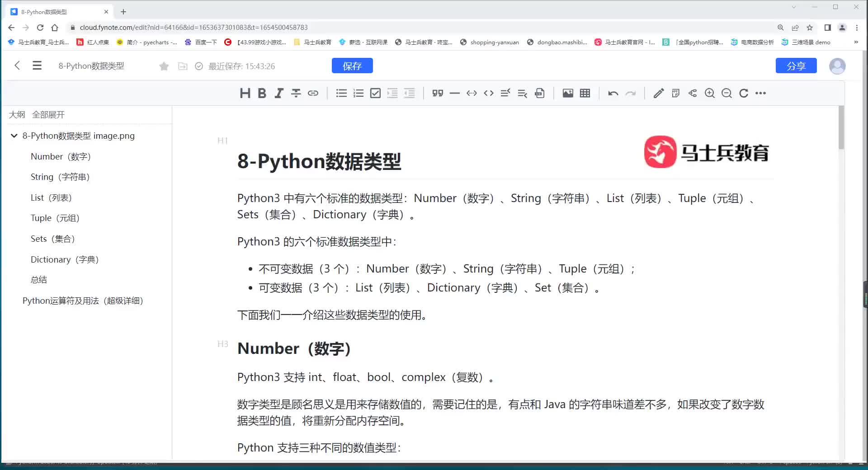Click the document vertical scrollbar
The image size is (868, 470).
tap(841, 127)
